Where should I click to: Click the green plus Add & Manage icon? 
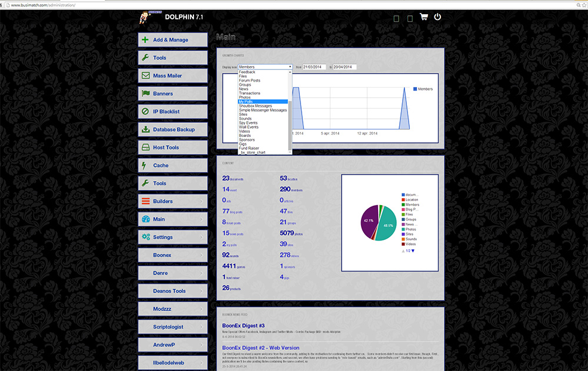pos(145,40)
